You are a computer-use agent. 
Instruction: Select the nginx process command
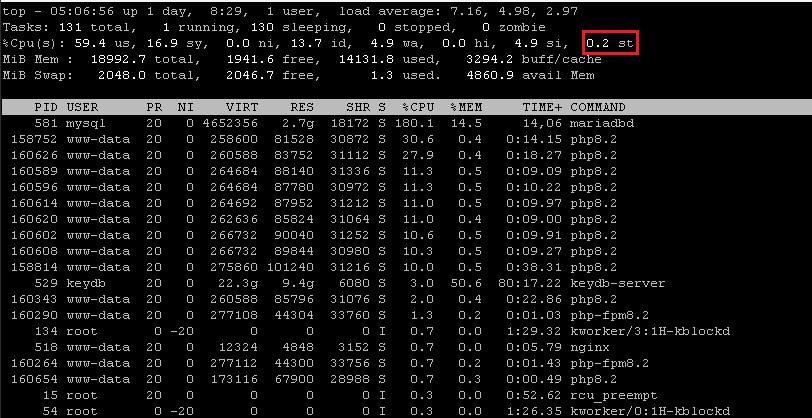pyautogui.click(x=590, y=345)
